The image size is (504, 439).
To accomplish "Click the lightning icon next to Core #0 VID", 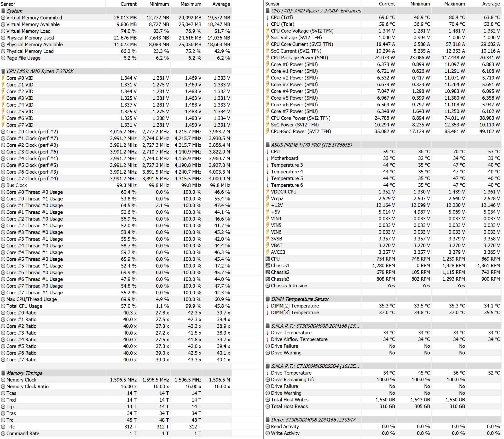I will [x=3, y=78].
